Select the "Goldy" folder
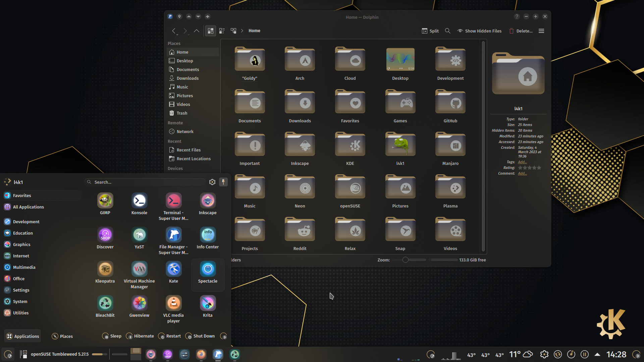 tap(250, 64)
